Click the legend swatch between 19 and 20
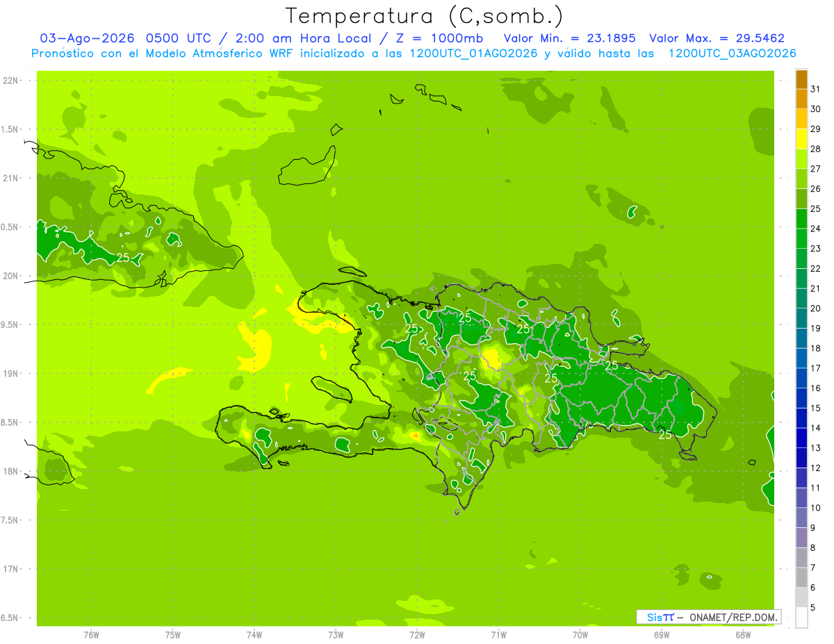834x644 pixels. pos(801,318)
